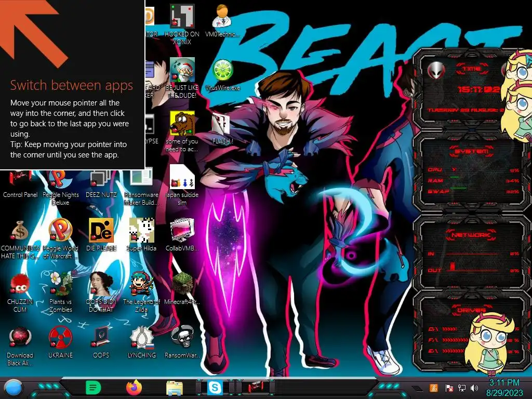Image resolution: width=532 pixels, height=399 pixels.
Task: Open the clock showing 3:11 PM
Action: (504, 388)
